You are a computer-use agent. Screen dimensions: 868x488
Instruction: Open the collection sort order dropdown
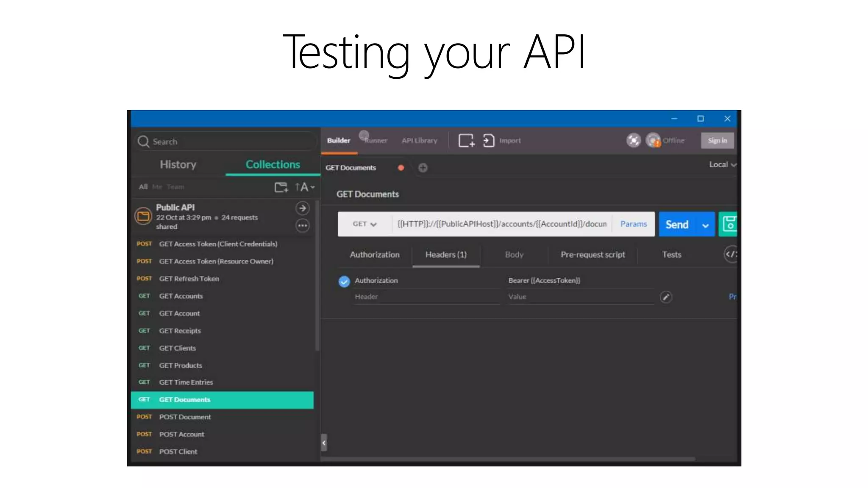pyautogui.click(x=305, y=187)
